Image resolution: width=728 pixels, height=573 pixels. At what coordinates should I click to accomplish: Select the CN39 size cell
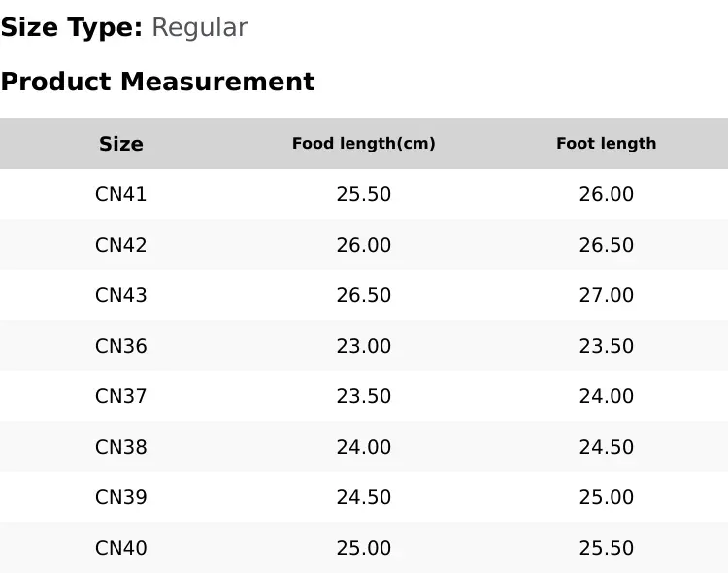pyautogui.click(x=120, y=497)
